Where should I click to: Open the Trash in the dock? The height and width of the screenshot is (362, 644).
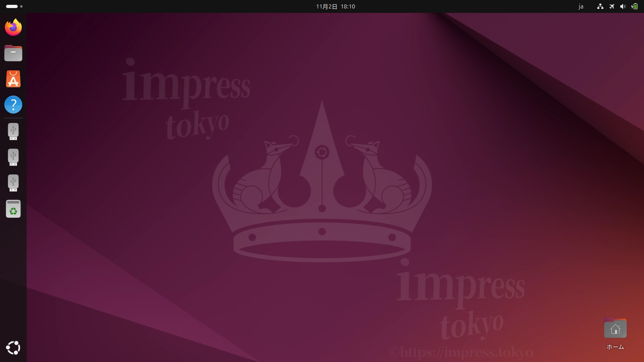click(x=13, y=209)
